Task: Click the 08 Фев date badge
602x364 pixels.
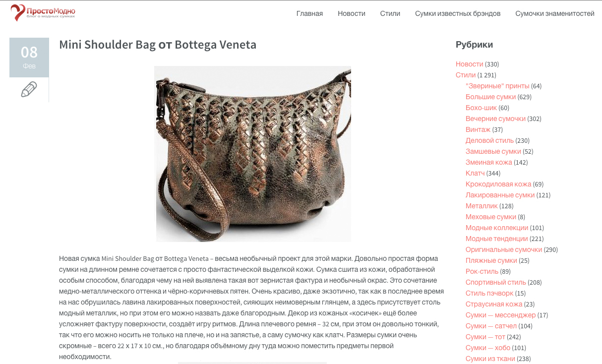Action: click(29, 58)
